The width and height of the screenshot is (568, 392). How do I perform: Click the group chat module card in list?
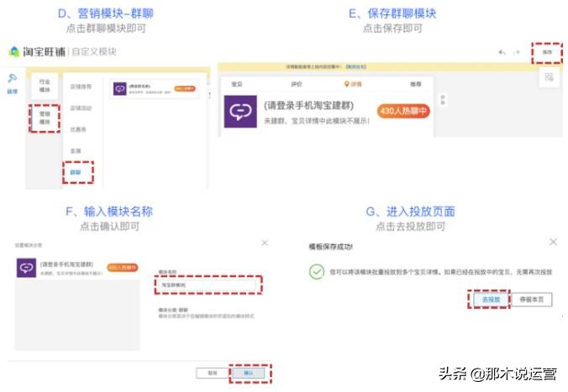[155, 89]
